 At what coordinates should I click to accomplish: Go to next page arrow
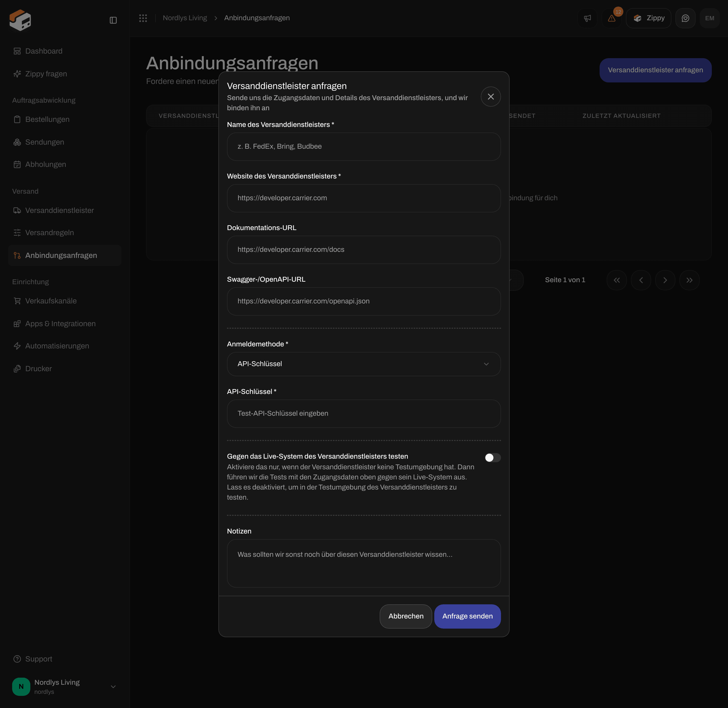pos(665,280)
